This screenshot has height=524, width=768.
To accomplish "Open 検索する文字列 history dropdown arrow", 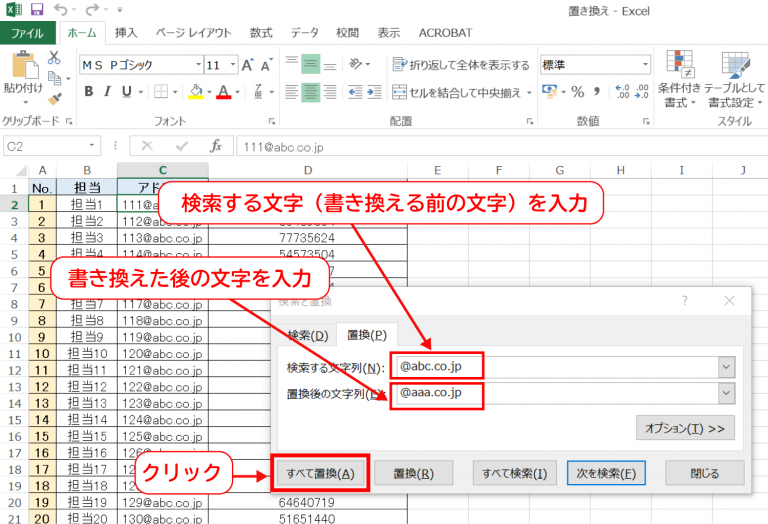I will (x=726, y=367).
